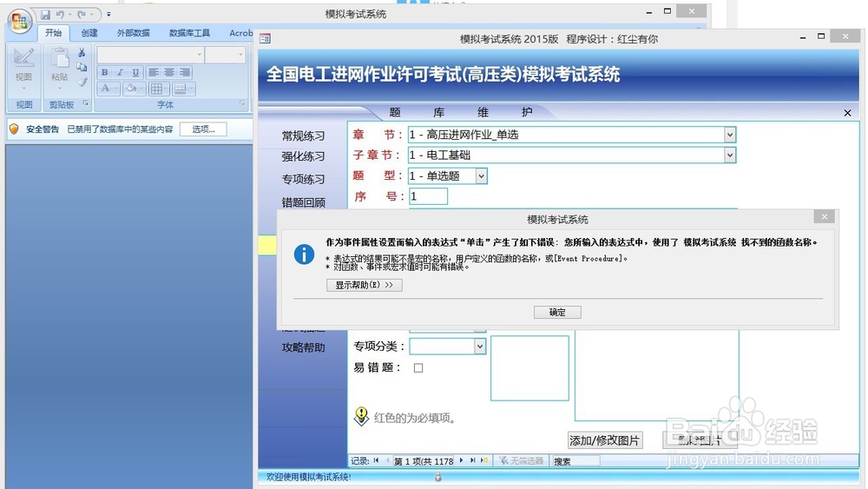The image size is (868, 489).
Task: Open 强化练习 in left menu
Action: click(x=303, y=156)
